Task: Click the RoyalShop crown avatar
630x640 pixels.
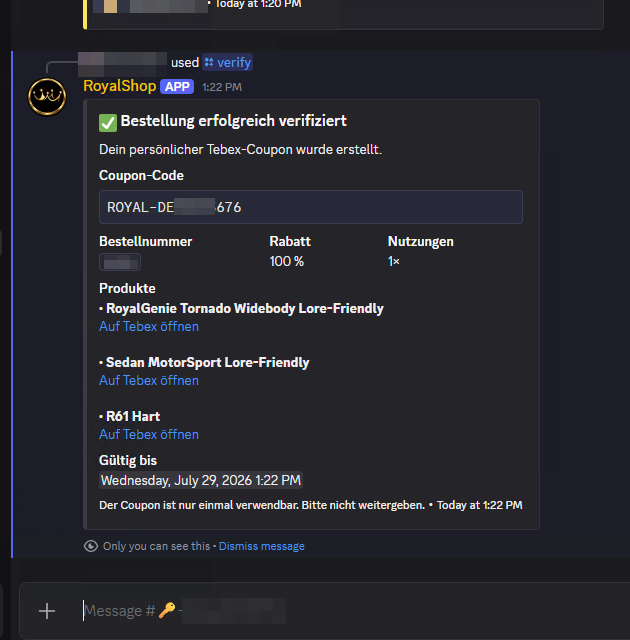Action: pos(47,97)
